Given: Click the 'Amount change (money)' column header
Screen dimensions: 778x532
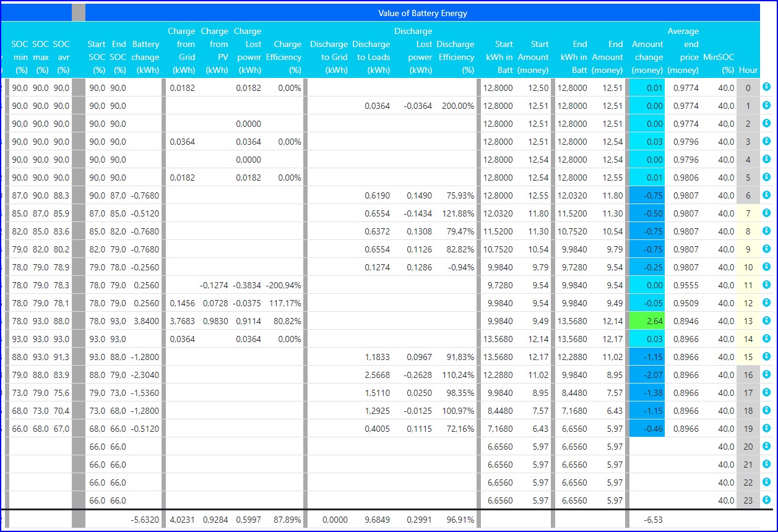Looking at the screenshot, I should [647, 57].
